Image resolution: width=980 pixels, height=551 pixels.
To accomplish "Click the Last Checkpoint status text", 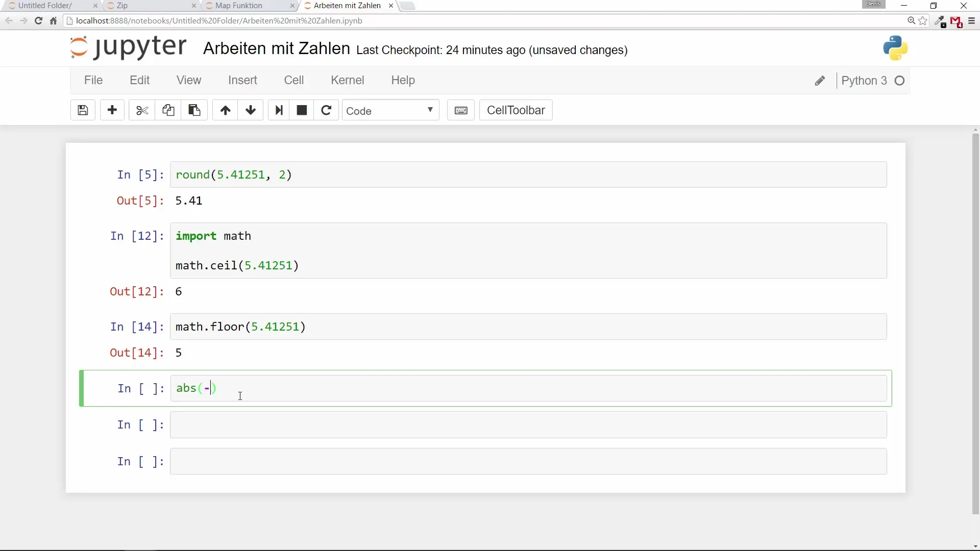I will coord(492,50).
